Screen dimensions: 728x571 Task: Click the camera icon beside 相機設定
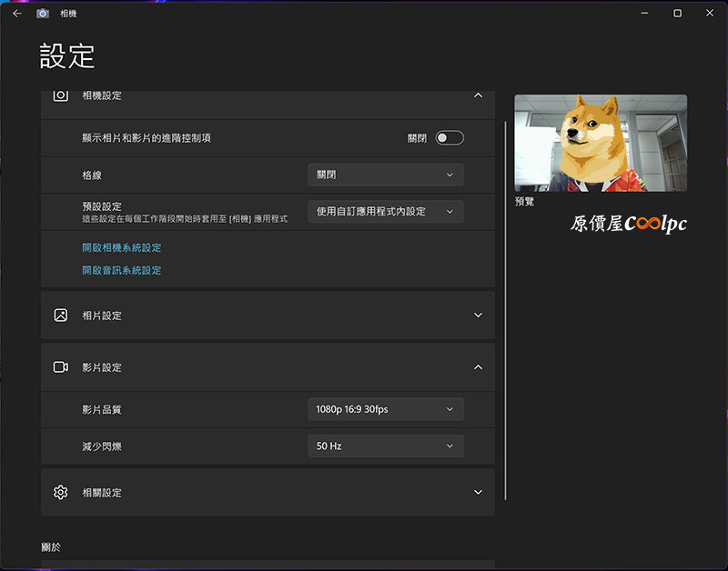pyautogui.click(x=60, y=95)
